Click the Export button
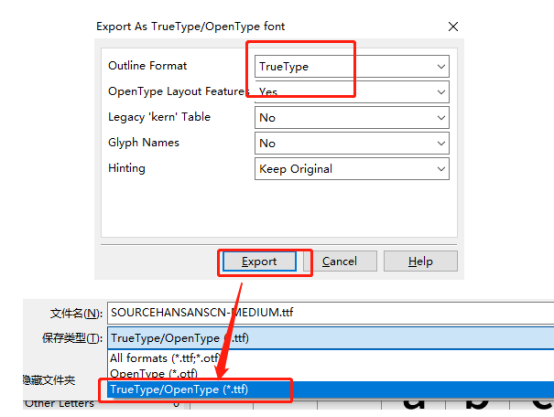The width and height of the screenshot is (554, 417). (x=260, y=262)
